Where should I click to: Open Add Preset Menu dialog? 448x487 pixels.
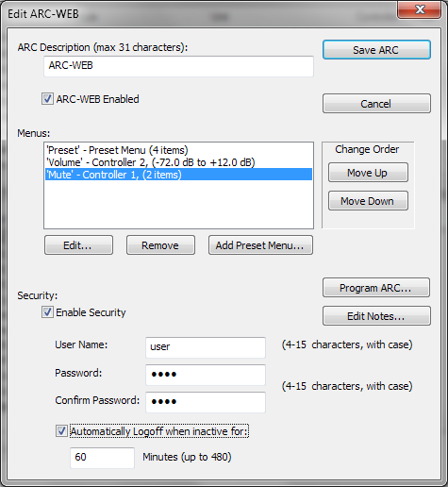point(260,245)
